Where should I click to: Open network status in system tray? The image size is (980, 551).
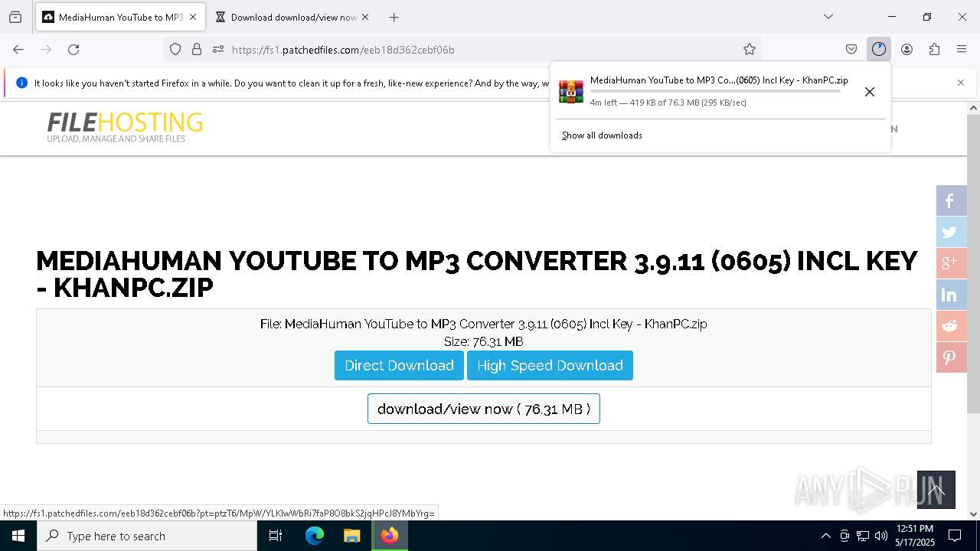(863, 536)
